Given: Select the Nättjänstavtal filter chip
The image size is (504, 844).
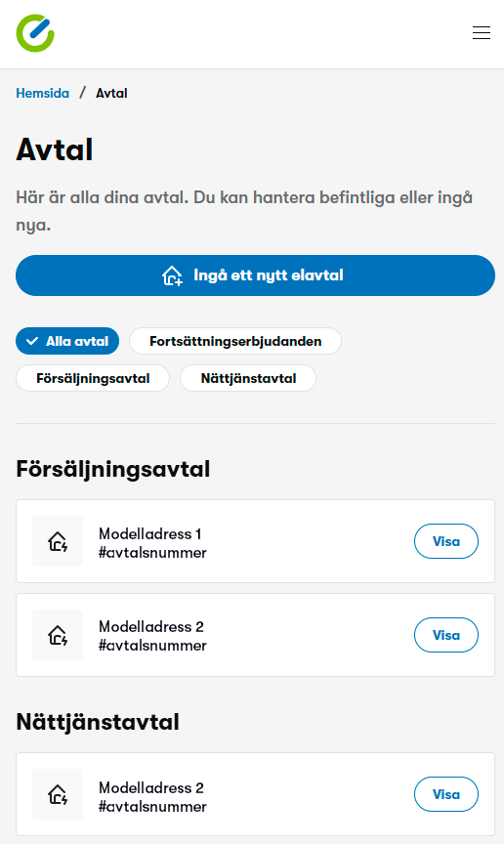Looking at the screenshot, I should pyautogui.click(x=248, y=378).
